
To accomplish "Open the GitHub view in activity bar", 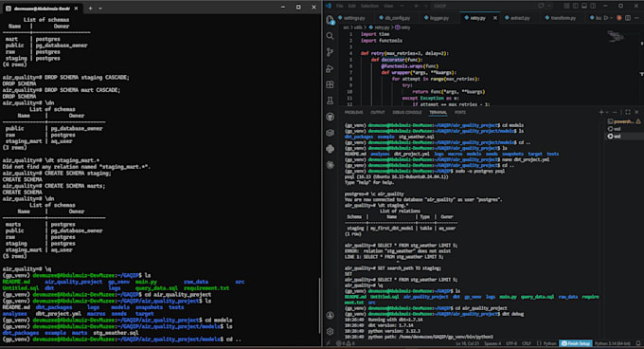I will click(330, 117).
